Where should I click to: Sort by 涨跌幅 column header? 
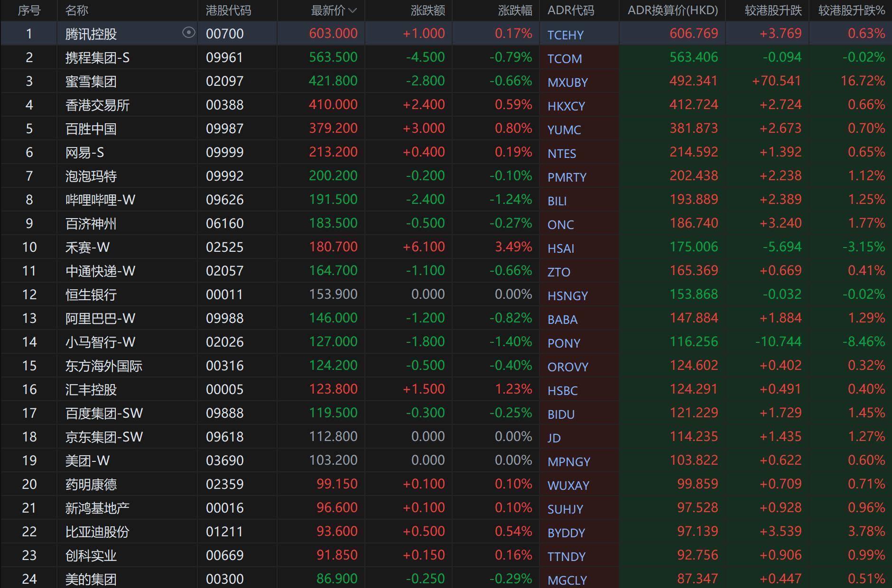515,10
